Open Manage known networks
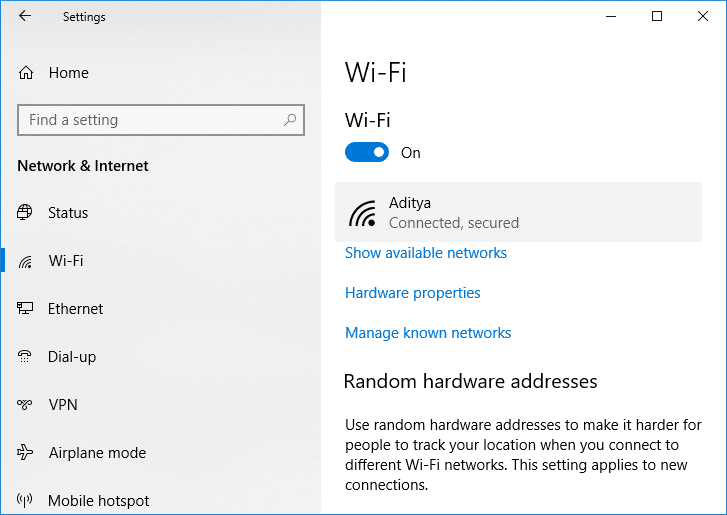This screenshot has width=727, height=515. coord(428,333)
